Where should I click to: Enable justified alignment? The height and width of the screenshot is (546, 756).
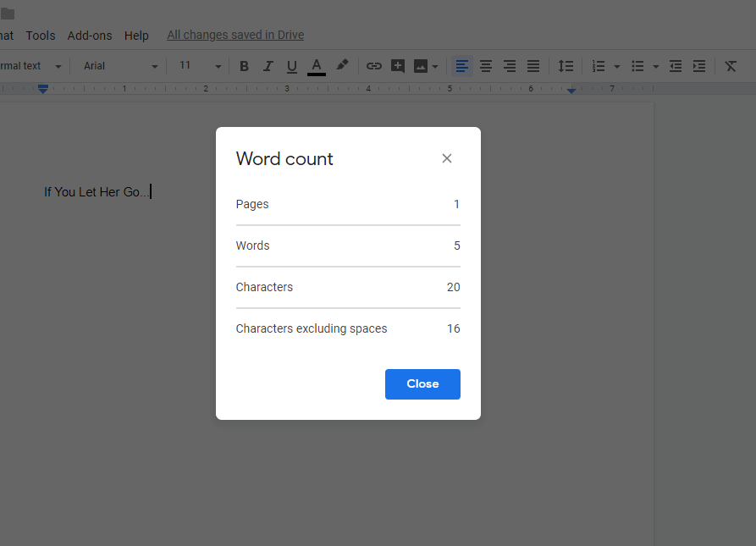[x=533, y=66]
